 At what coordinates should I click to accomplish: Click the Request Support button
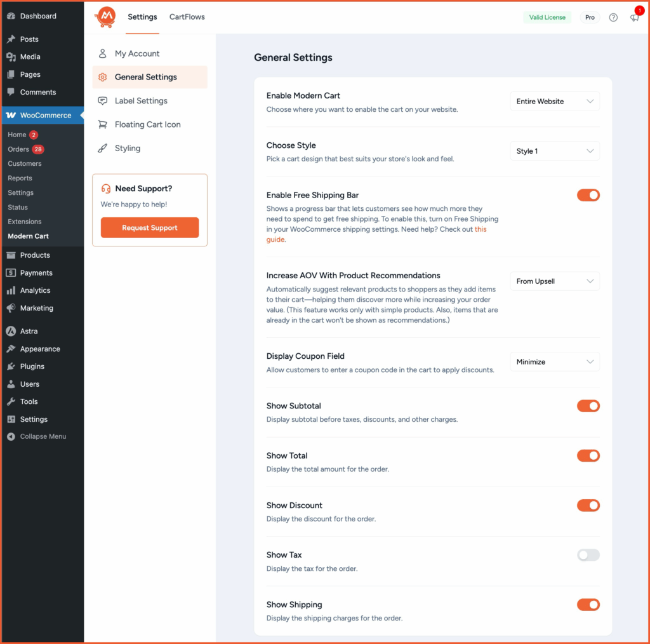coord(150,227)
